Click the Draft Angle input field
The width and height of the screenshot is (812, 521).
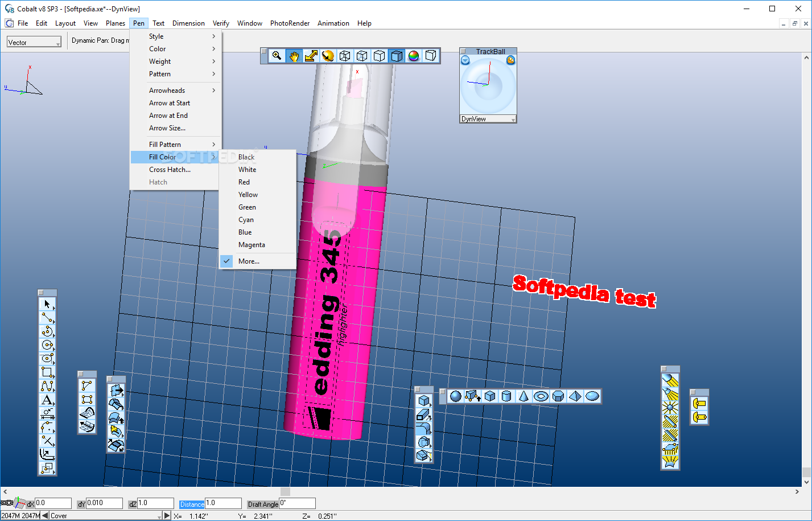[297, 503]
